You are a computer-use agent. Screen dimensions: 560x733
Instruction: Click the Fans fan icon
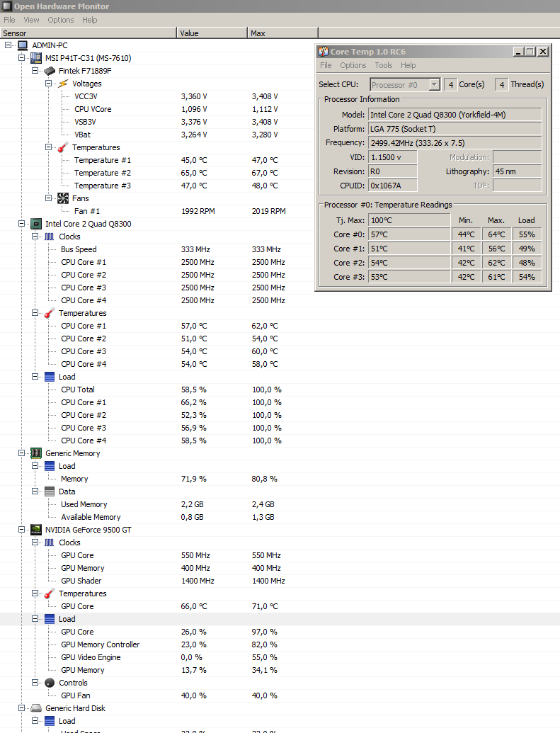(63, 198)
